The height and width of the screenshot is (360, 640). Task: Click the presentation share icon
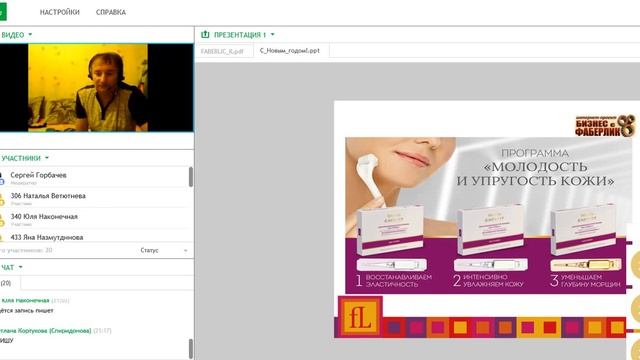point(205,35)
